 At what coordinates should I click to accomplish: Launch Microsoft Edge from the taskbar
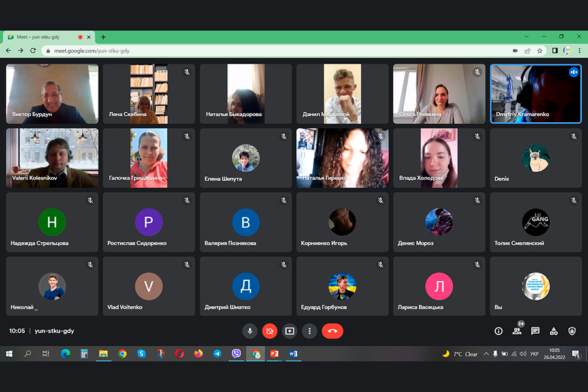[65, 353]
